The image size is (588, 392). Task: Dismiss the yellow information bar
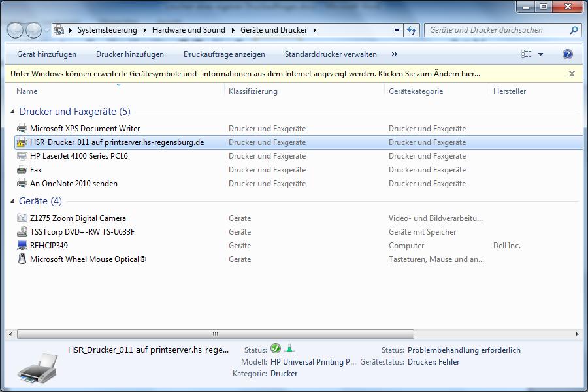572,74
